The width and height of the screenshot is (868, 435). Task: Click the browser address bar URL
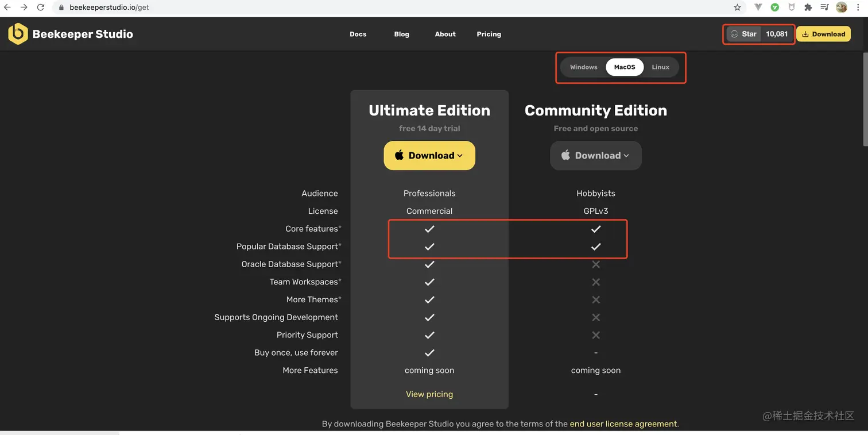click(110, 8)
